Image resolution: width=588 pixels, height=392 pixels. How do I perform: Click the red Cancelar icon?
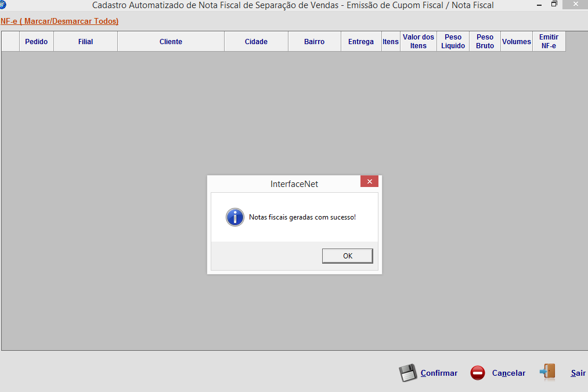[478, 373]
